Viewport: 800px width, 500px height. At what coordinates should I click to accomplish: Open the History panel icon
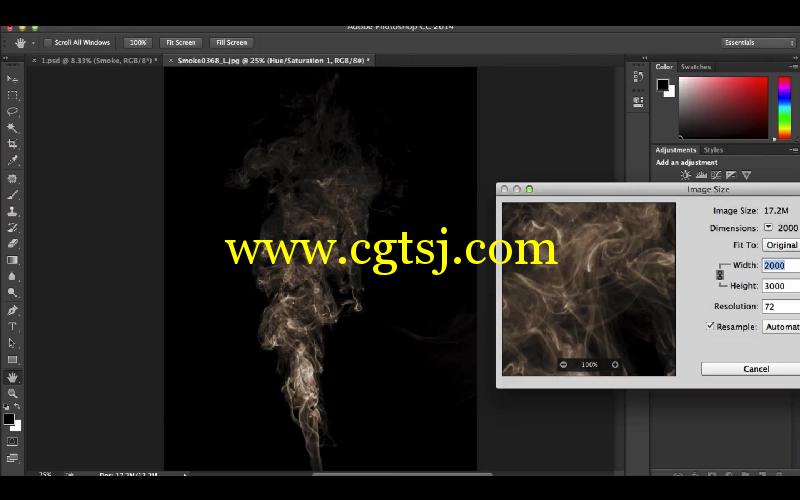(x=638, y=77)
